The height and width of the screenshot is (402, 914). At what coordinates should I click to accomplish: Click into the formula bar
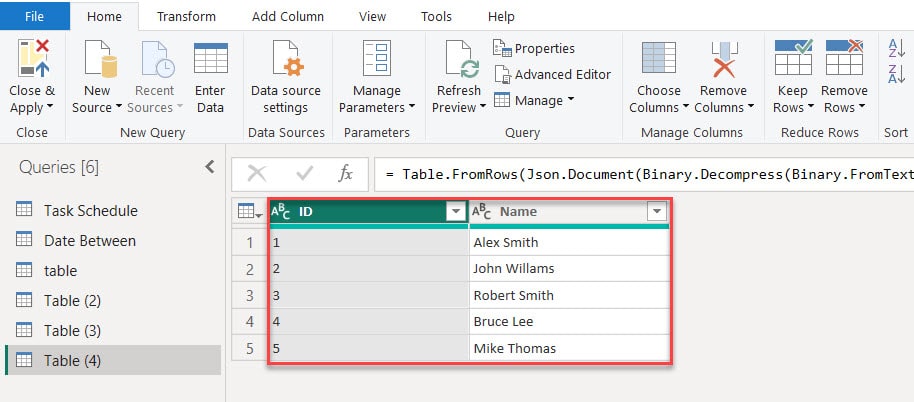[x=644, y=174]
